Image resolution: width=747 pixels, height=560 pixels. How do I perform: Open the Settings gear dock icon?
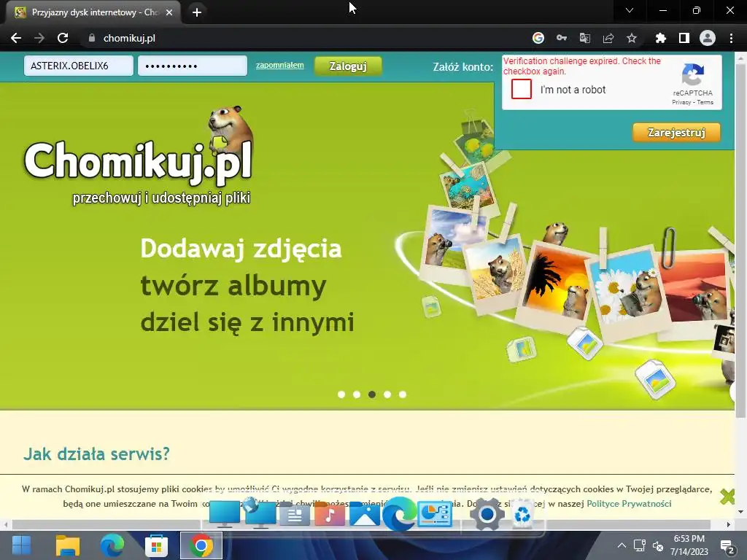coord(487,514)
